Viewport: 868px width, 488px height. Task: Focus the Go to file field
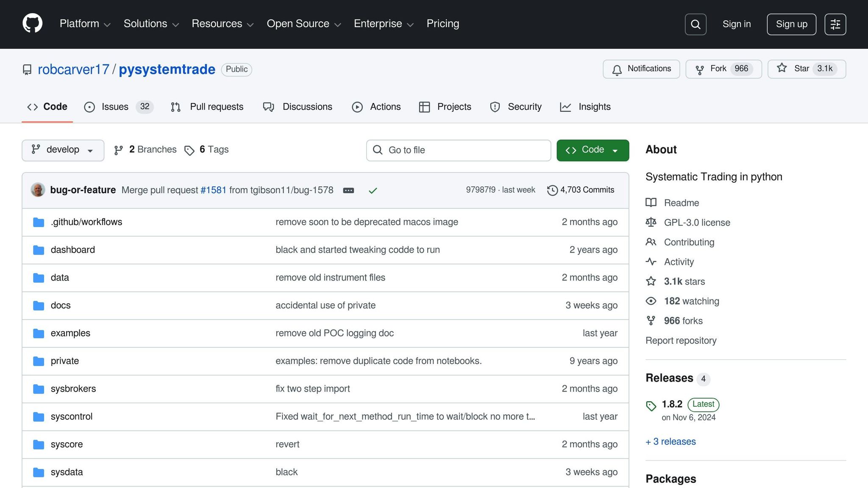pyautogui.click(x=459, y=150)
